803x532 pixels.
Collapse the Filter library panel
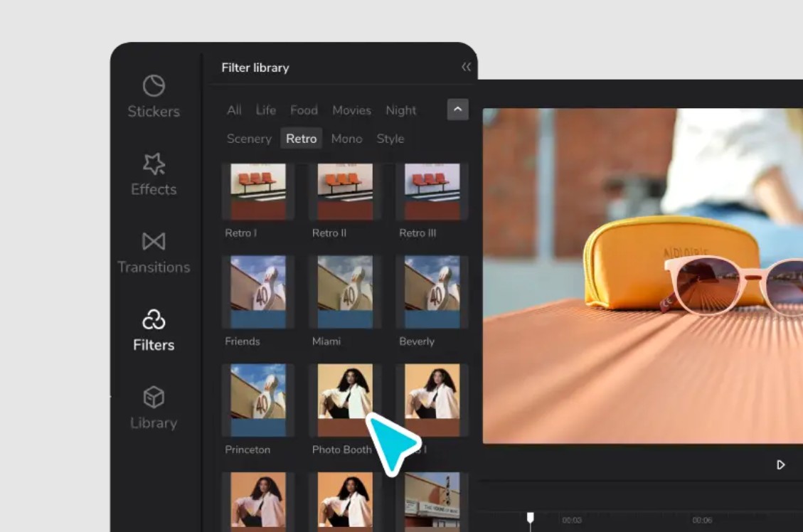coord(466,67)
